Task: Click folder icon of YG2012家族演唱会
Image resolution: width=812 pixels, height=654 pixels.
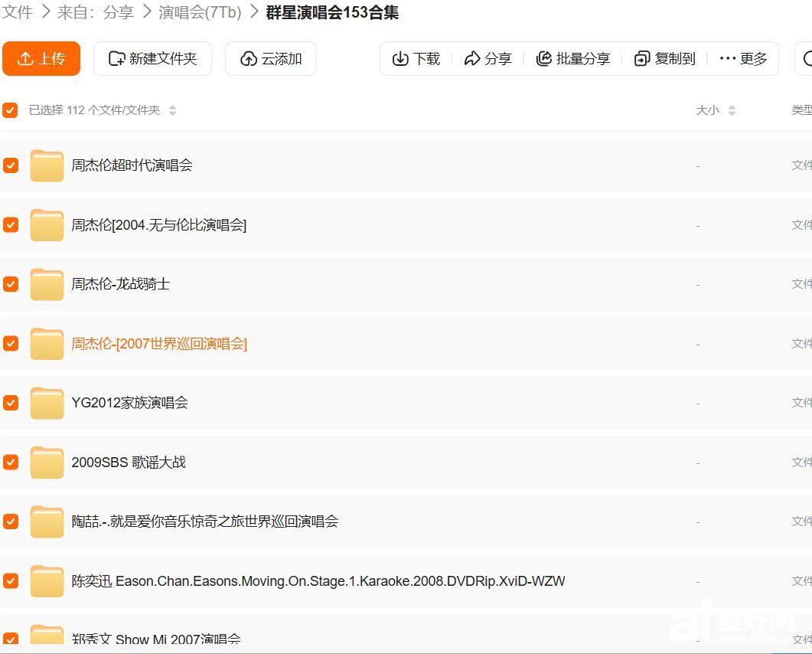Action: [x=47, y=403]
